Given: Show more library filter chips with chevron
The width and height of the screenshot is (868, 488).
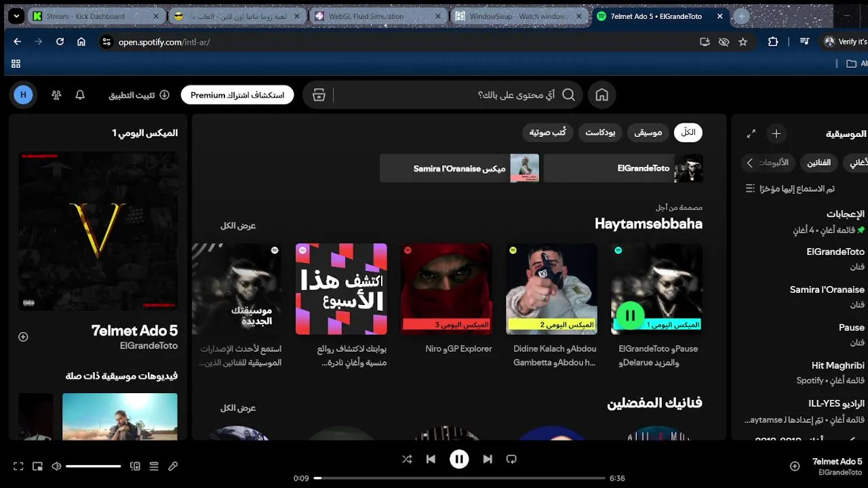Looking at the screenshot, I should click(749, 163).
